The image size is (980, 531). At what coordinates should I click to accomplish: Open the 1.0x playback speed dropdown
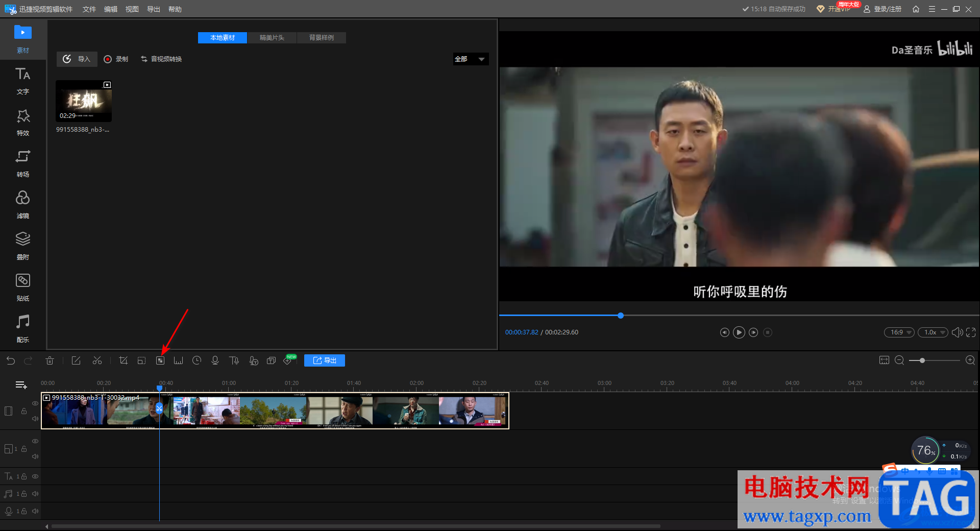[x=933, y=332]
